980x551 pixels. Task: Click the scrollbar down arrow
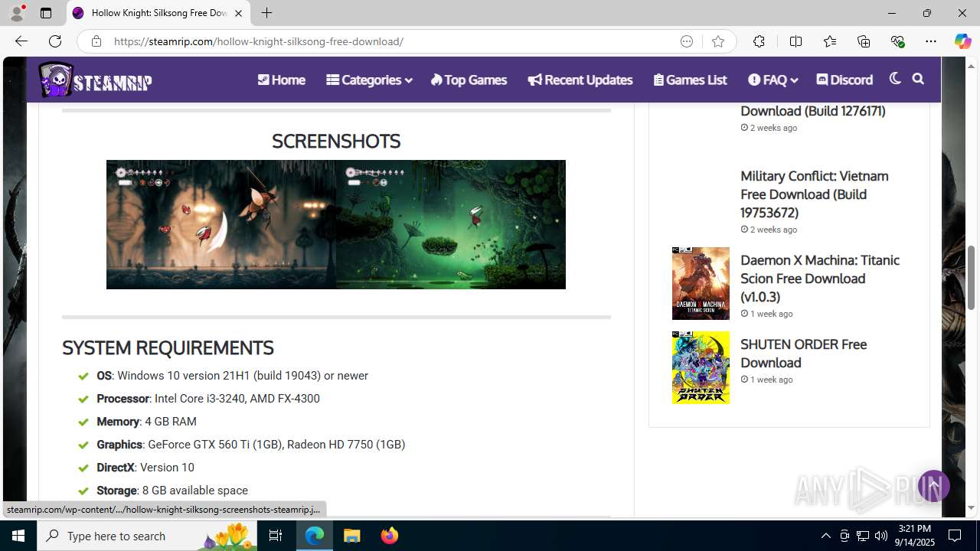tap(972, 507)
